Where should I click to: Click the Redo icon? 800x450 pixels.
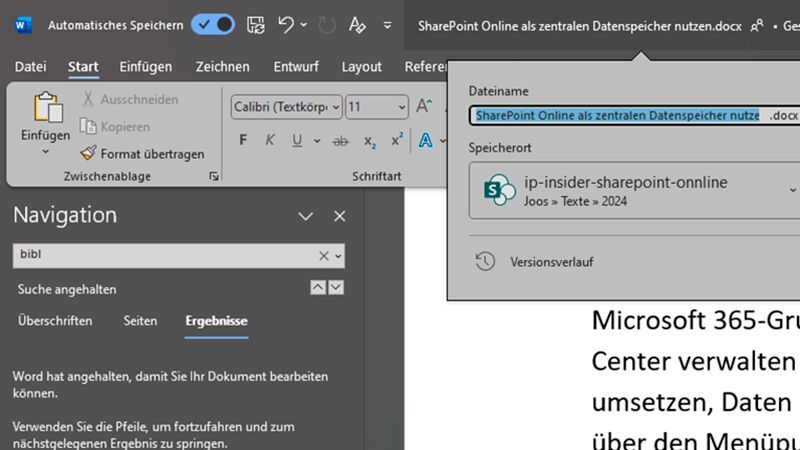(327, 24)
